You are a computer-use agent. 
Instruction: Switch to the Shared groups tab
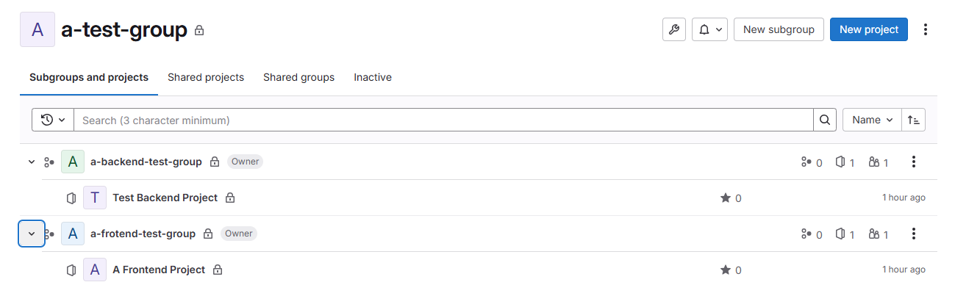[298, 77]
